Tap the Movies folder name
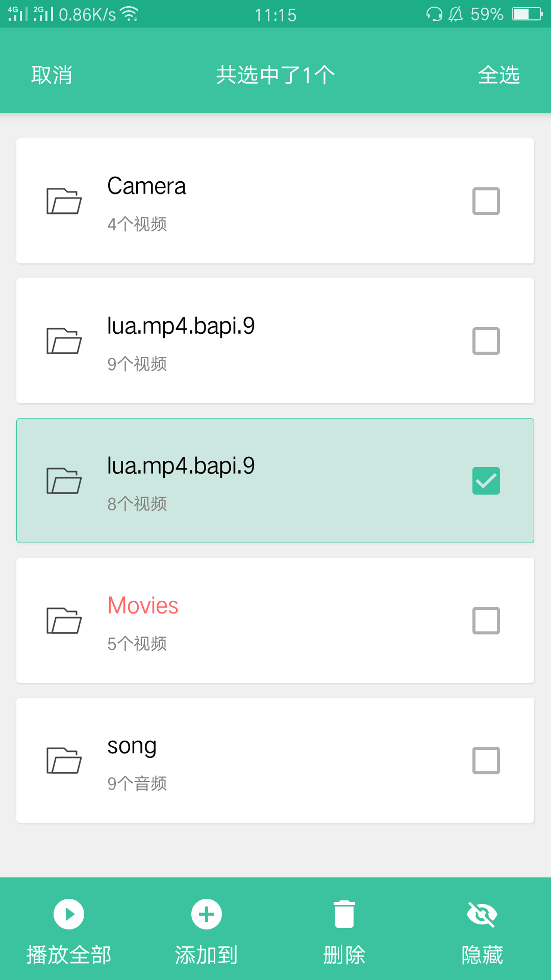551x980 pixels. tap(143, 605)
